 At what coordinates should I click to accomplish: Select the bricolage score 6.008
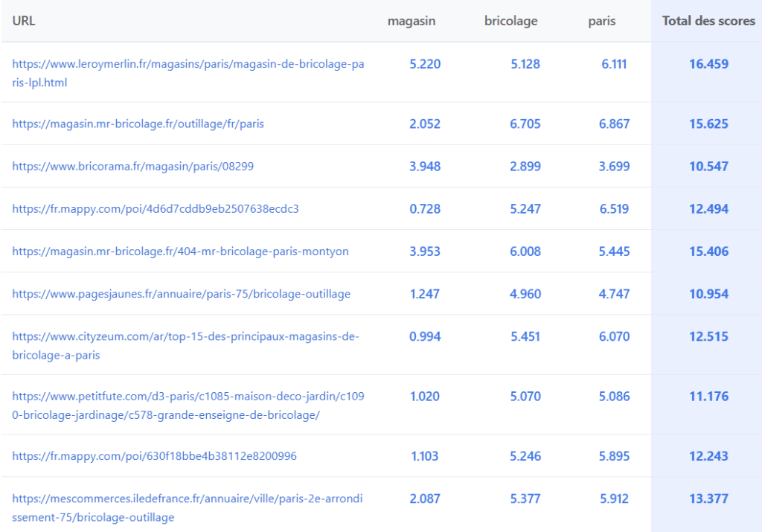pyautogui.click(x=525, y=251)
